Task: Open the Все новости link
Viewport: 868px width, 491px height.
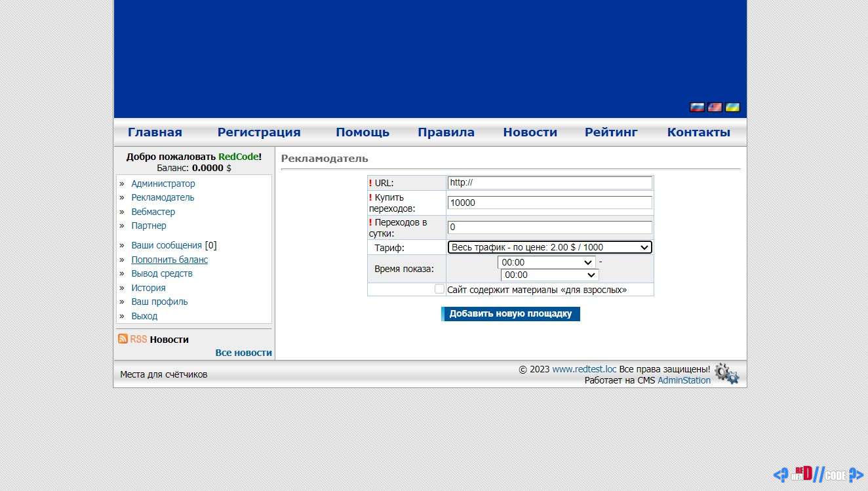Action: (243, 353)
